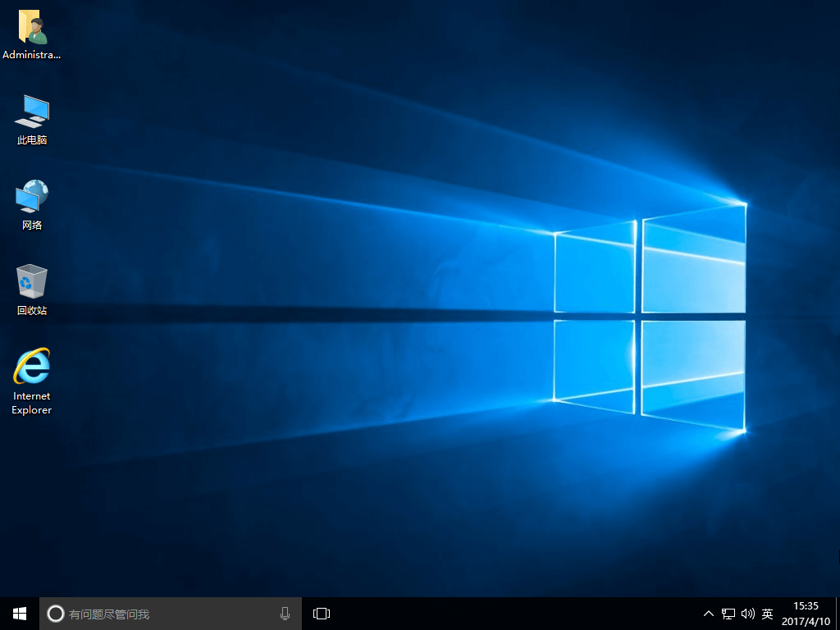Open the 网络 Network desktop icon
Image resolution: width=840 pixels, height=630 pixels.
(31, 199)
